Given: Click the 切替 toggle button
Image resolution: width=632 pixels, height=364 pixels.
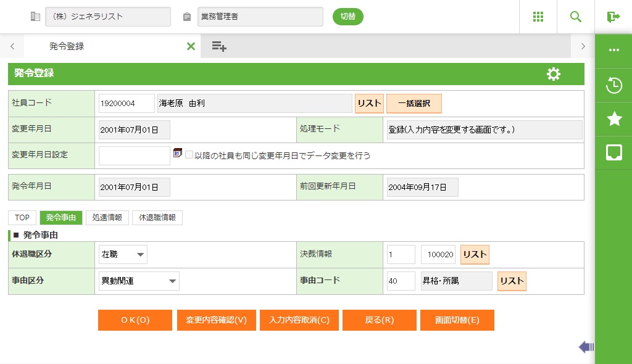Looking at the screenshot, I should click(348, 17).
